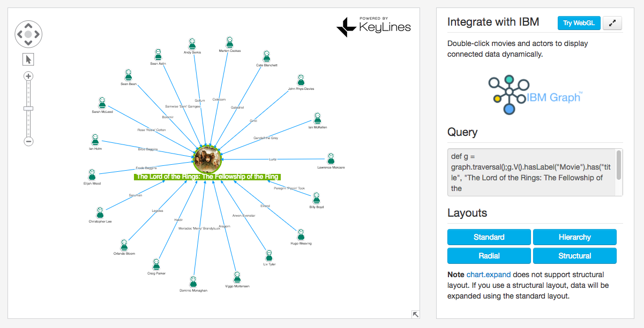This screenshot has height=328, width=644.
Task: Select the John Rhys-Davies actor node
Action: [301, 80]
